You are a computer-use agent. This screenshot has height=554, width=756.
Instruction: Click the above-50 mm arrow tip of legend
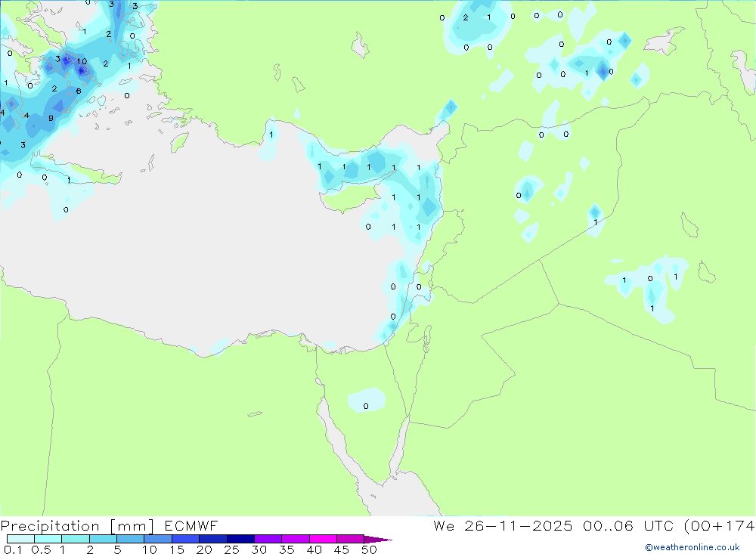[378, 540]
